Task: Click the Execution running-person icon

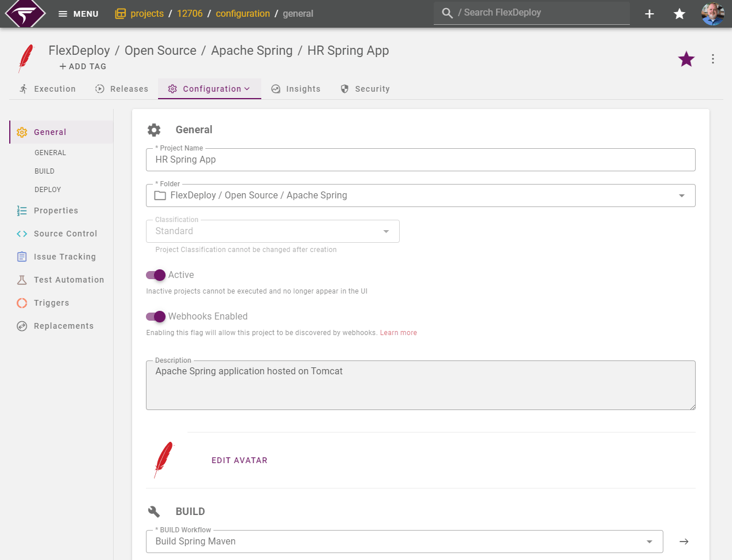Action: pyautogui.click(x=24, y=89)
